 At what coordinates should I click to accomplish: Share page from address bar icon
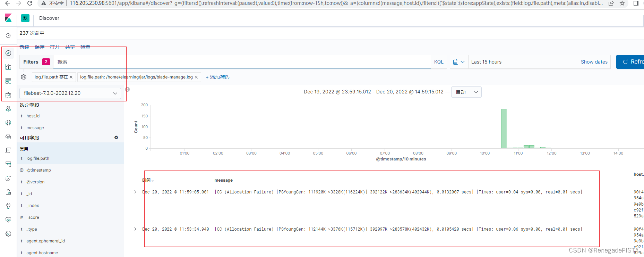pos(611,3)
